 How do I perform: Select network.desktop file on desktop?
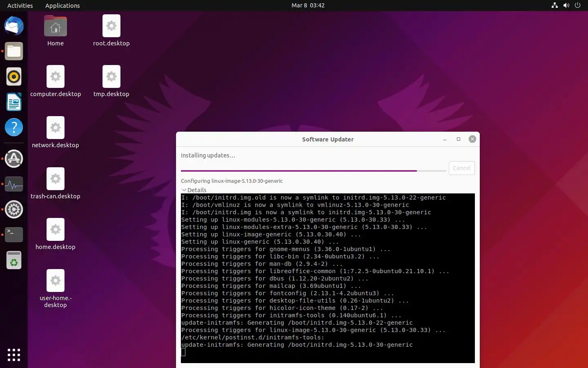[56, 132]
